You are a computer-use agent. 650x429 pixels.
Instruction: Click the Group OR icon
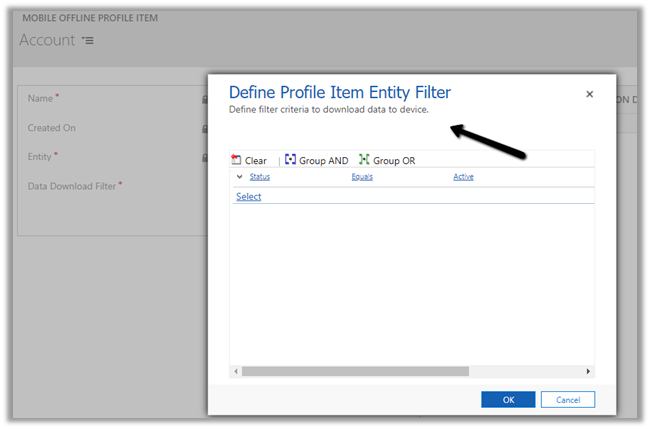[364, 160]
